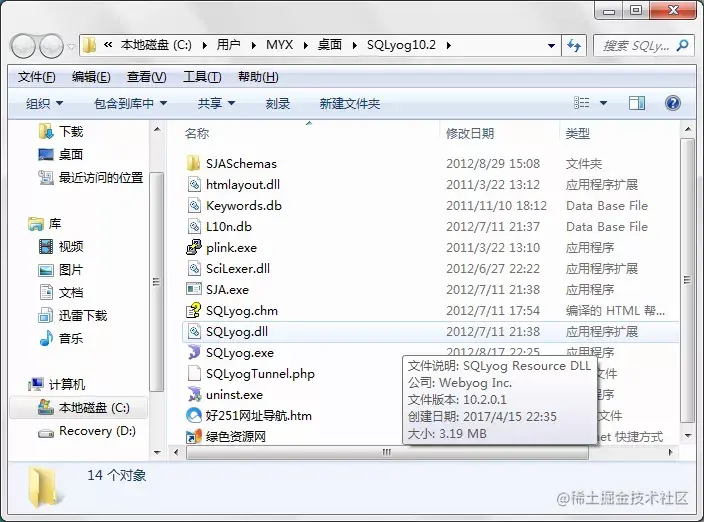Go back with the back arrow button
Image resolution: width=704 pixels, height=522 pixels.
pos(23,46)
